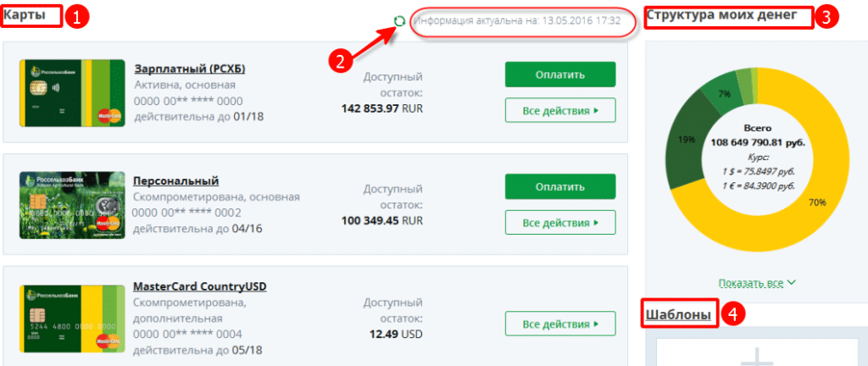Screen dimensions: 868x366
Task: Click the Персональный grass card image
Action: pos(73,205)
